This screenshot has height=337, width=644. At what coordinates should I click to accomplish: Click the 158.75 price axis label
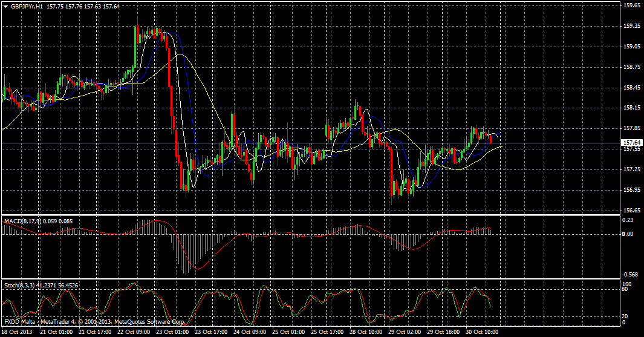point(632,67)
